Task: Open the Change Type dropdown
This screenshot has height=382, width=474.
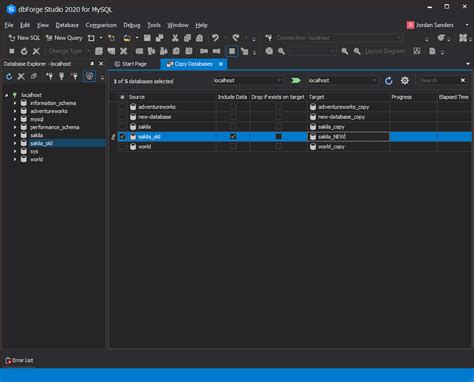Action: coord(69,51)
